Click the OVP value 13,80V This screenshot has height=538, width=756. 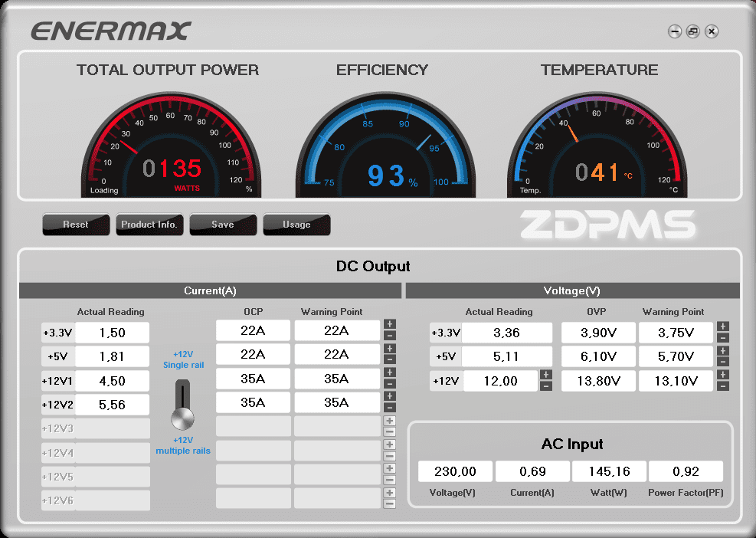[598, 381]
